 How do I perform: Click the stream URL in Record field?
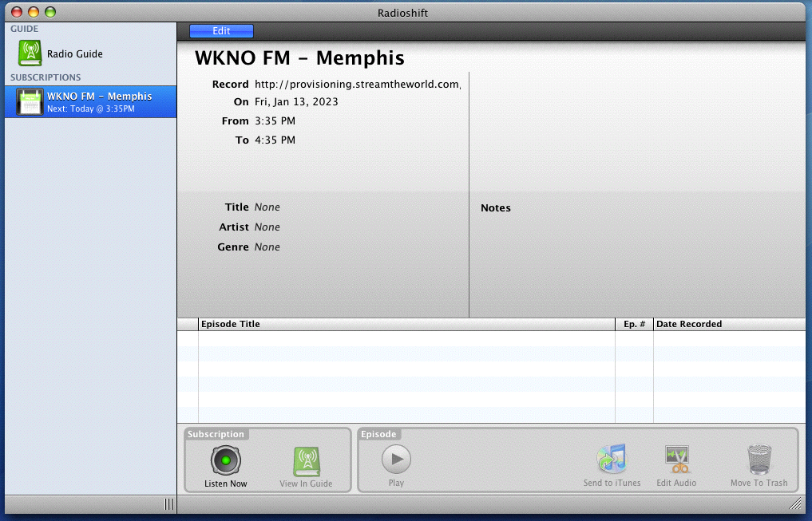point(358,85)
